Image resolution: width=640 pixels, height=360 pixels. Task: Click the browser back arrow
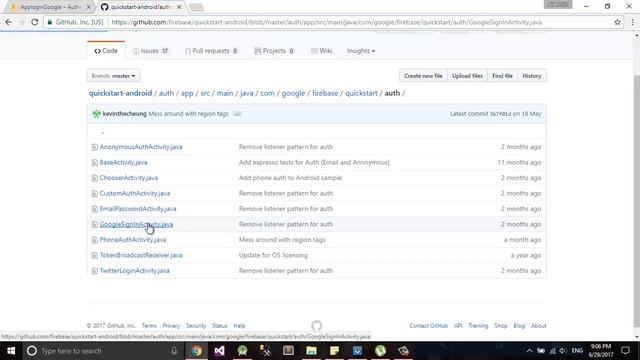9,22
